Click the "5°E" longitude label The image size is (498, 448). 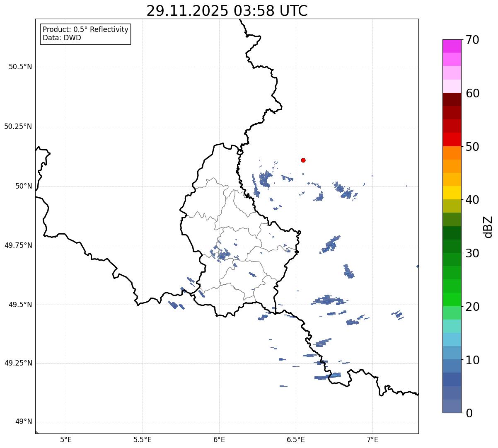pyautogui.click(x=66, y=439)
